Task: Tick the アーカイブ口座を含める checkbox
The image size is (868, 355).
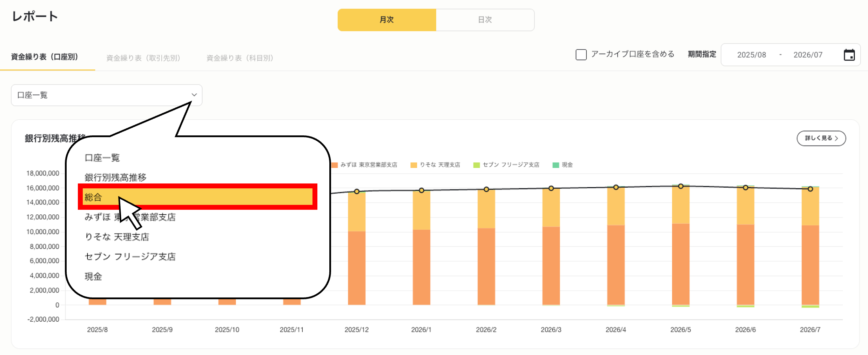Action: point(581,55)
